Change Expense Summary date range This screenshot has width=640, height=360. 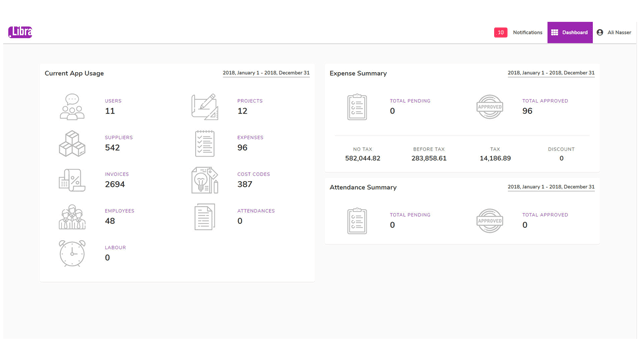[x=551, y=73]
